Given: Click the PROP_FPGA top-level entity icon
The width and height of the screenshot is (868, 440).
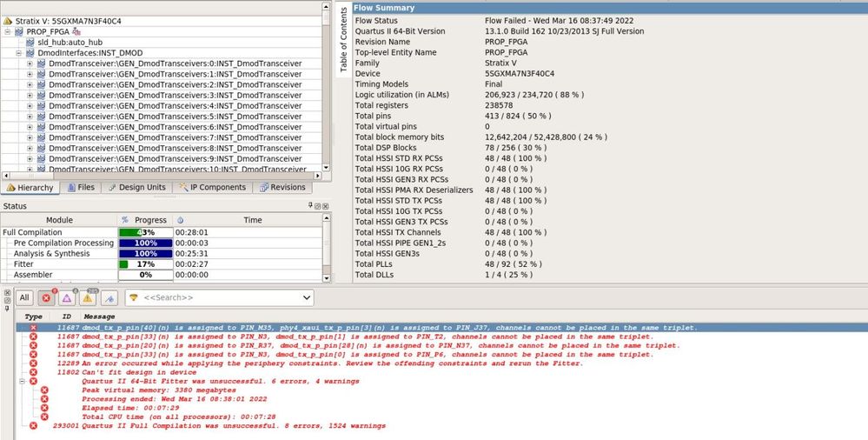Looking at the screenshot, I should pyautogui.click(x=19, y=31).
